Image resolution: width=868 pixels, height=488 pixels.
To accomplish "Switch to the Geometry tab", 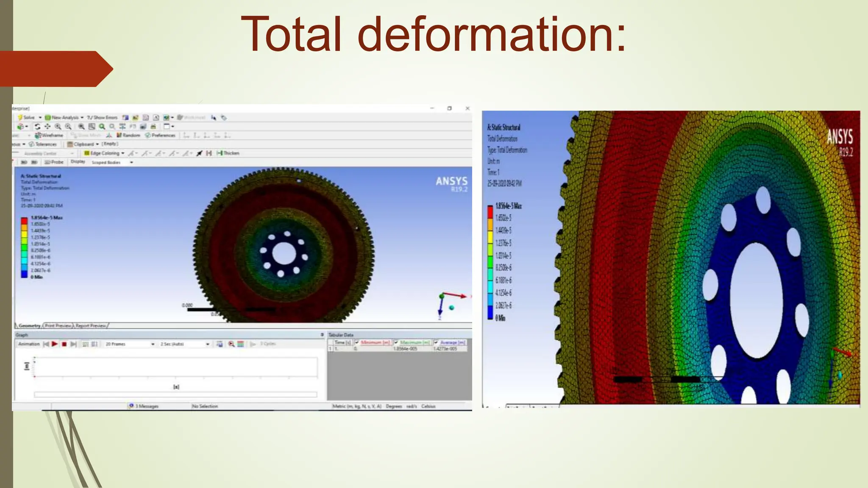I will click(29, 325).
